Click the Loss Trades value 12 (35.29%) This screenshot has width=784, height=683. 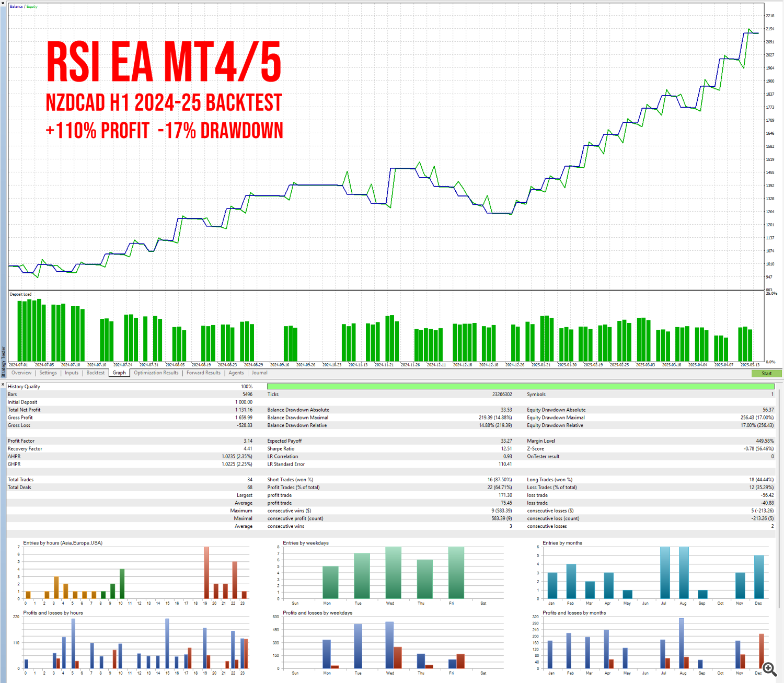762,488
